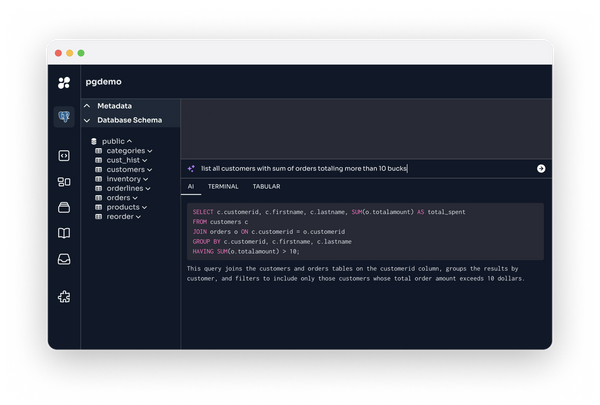600x405 pixels.
Task: Collapse the Metadata section
Action: pyautogui.click(x=87, y=106)
